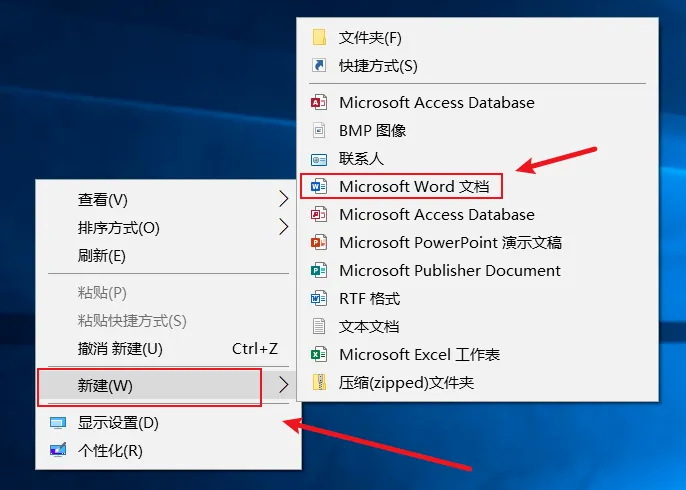This screenshot has width=686, height=490.
Task: Select the 'Microsoft Publisher Document' label
Action: click(x=450, y=270)
